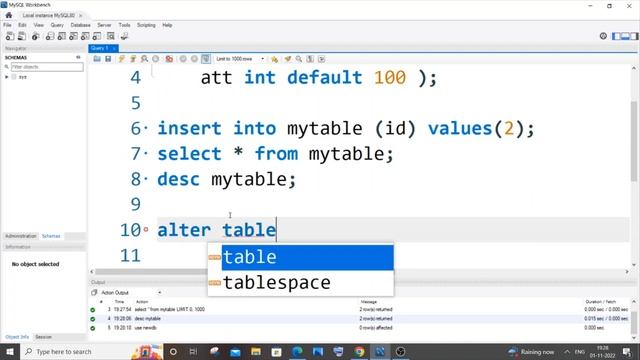Open the Scripting menu
The height and width of the screenshot is (360, 640).
pos(146,25)
